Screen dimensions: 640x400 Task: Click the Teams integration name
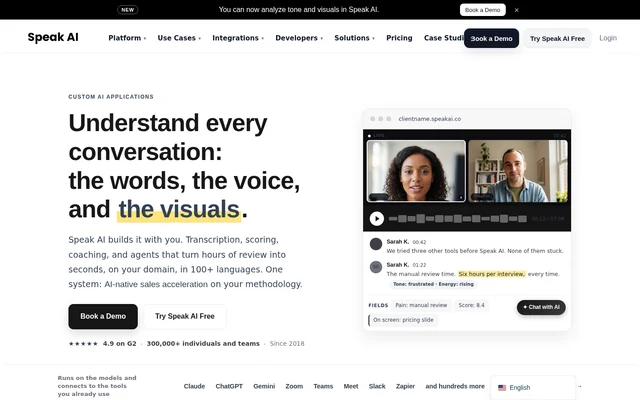click(323, 386)
